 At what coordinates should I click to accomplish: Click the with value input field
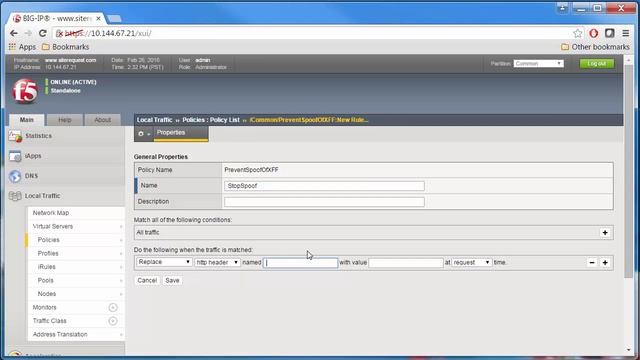406,262
